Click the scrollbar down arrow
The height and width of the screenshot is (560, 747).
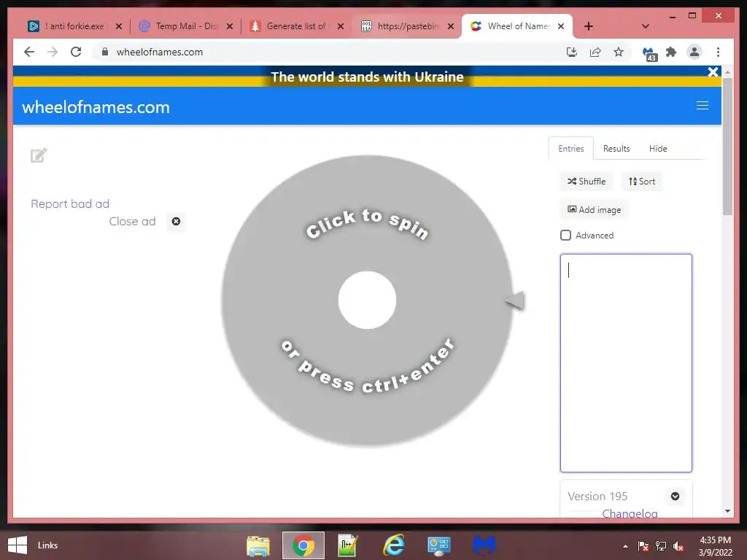(727, 511)
